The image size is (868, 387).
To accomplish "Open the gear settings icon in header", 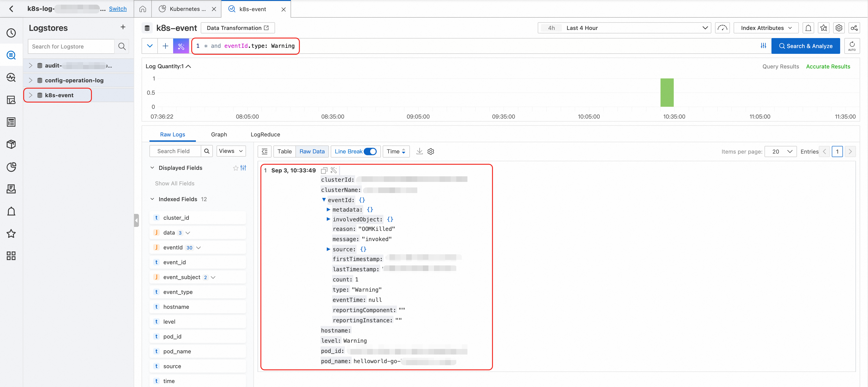I will click(839, 28).
